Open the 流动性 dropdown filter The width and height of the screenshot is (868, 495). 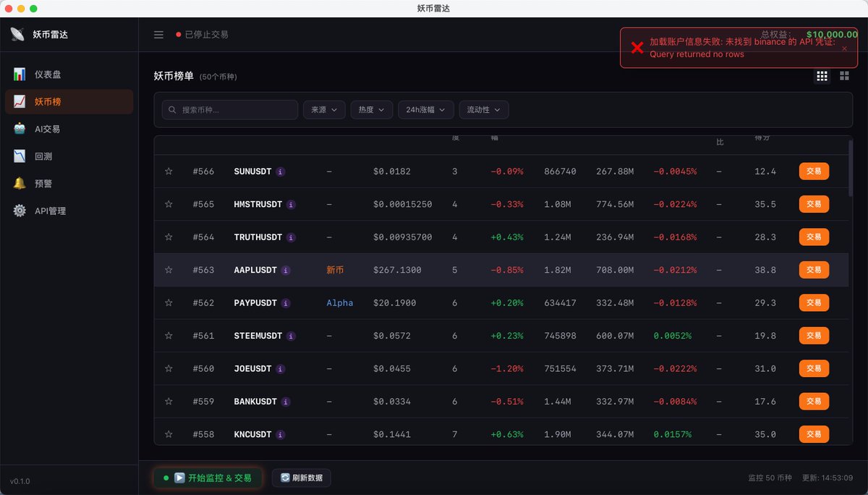tap(483, 109)
